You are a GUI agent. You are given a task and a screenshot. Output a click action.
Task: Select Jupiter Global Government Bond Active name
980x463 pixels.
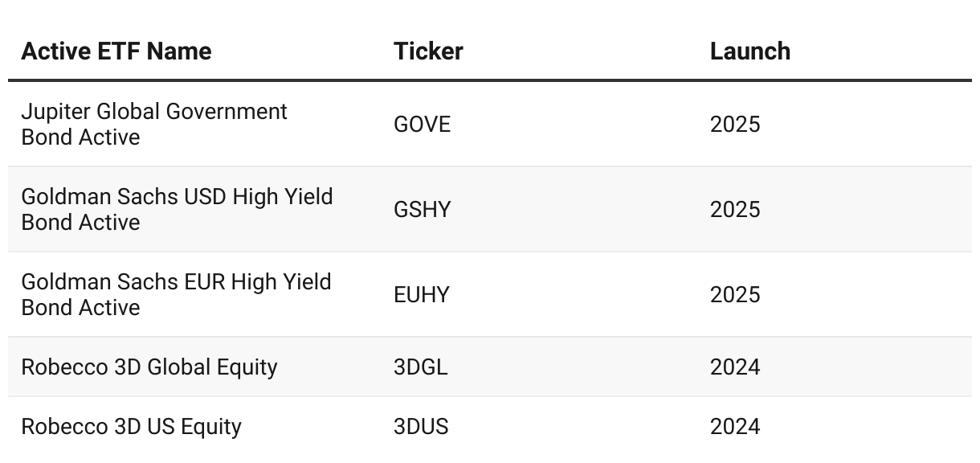click(x=154, y=124)
